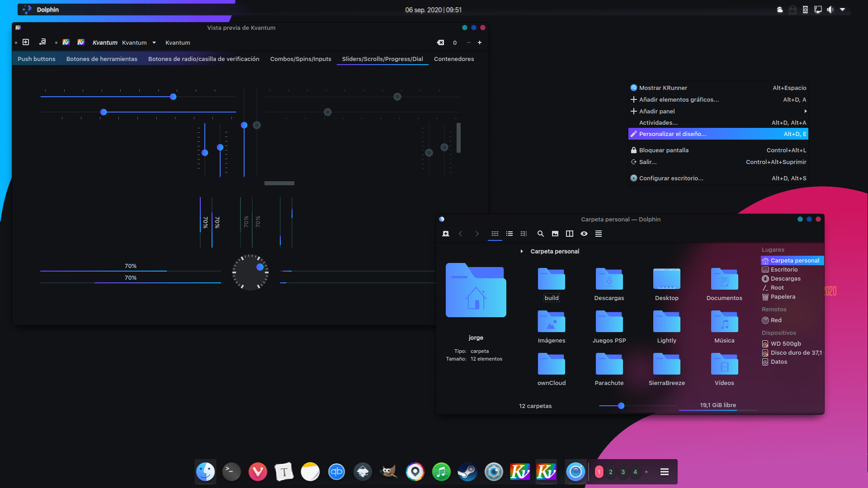Image resolution: width=868 pixels, height=488 pixels.
Task: Open the SierraBreeze folder
Action: pos(666,369)
